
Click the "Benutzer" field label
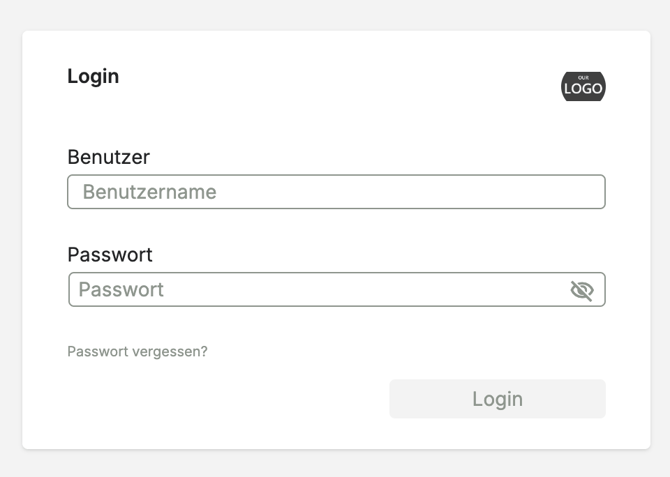pyautogui.click(x=108, y=157)
